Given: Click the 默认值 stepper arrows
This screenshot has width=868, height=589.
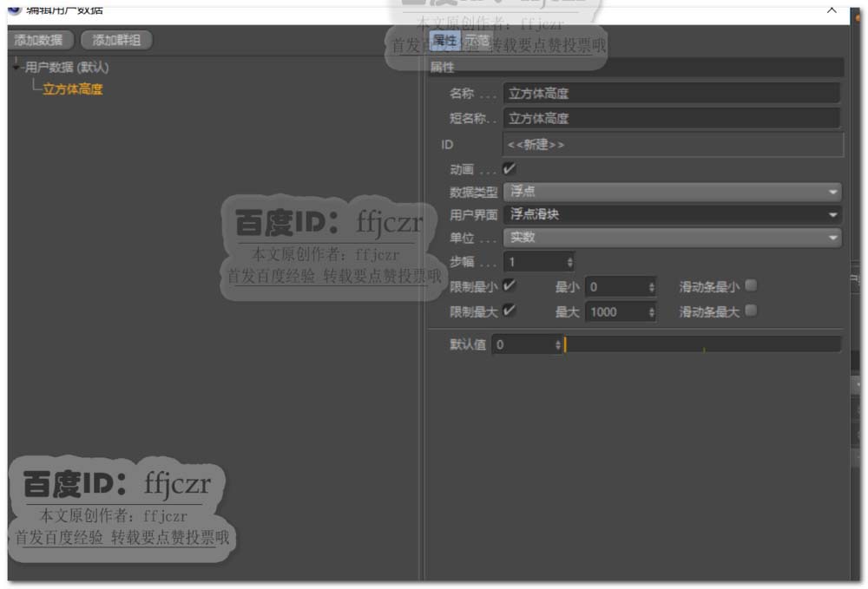Looking at the screenshot, I should coord(557,344).
